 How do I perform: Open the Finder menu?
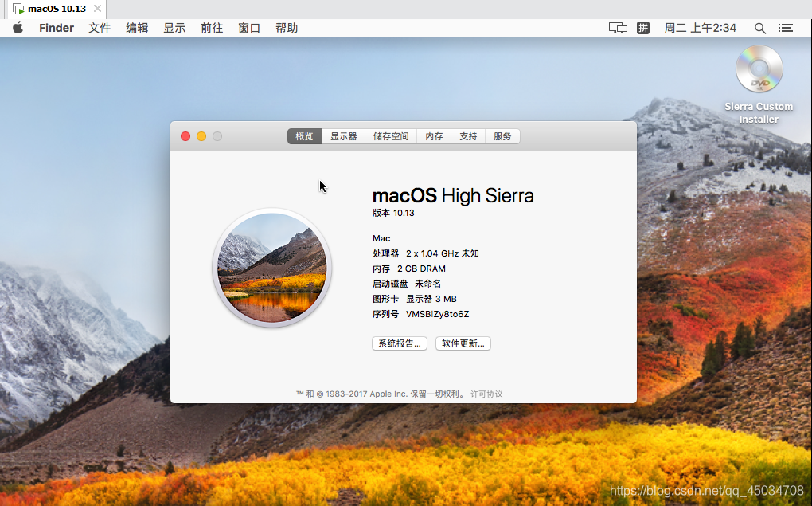[x=57, y=28]
